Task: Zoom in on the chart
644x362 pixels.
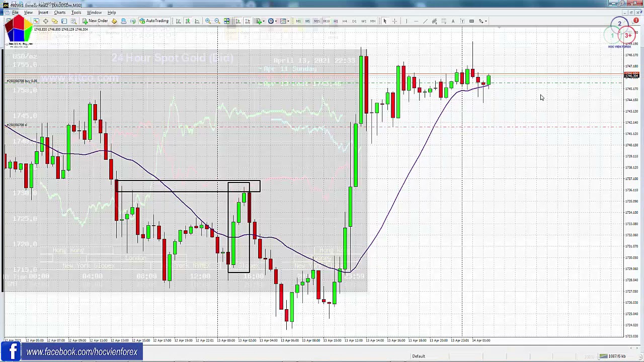Action: click(x=208, y=21)
